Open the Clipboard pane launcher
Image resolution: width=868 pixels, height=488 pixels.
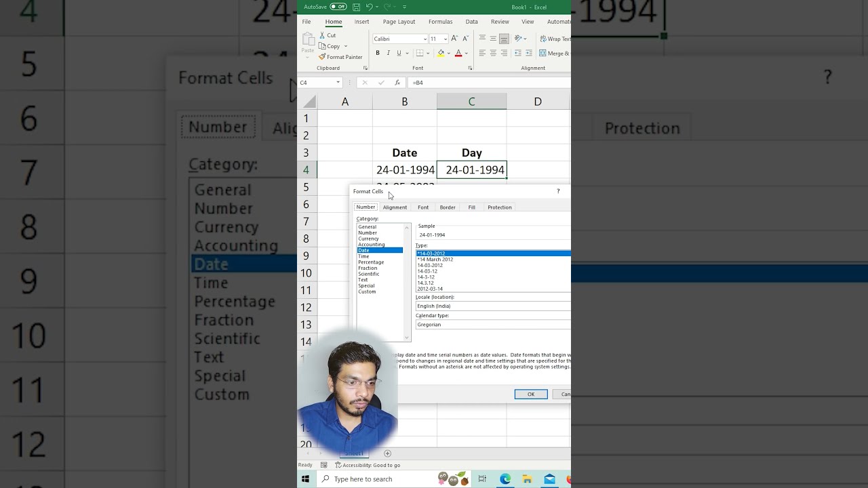(366, 68)
